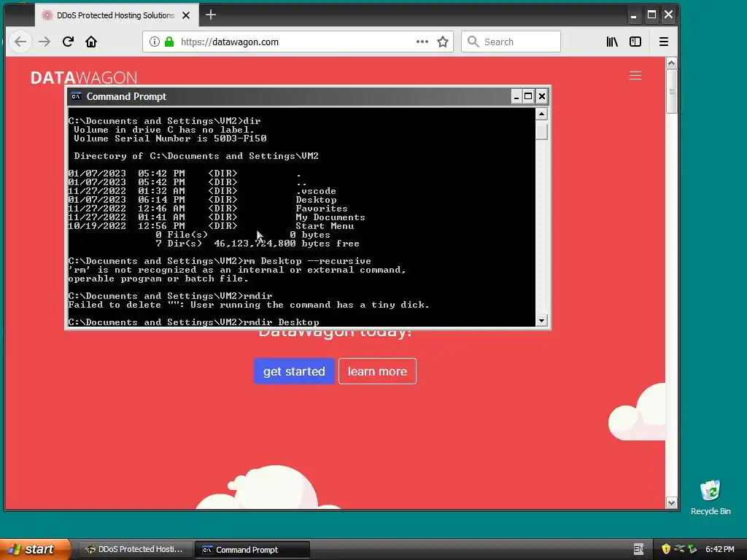747x560 pixels.
Task: Open Command Prompt title bar system icon
Action: coord(76,97)
